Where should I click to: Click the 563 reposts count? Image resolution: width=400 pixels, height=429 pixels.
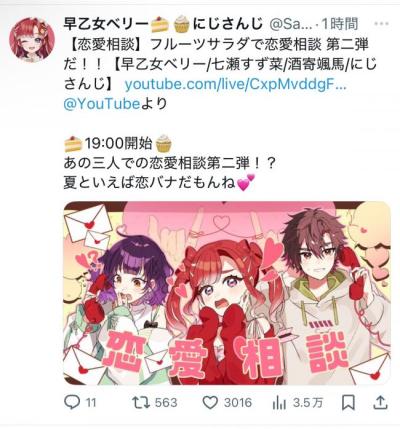click(x=166, y=403)
